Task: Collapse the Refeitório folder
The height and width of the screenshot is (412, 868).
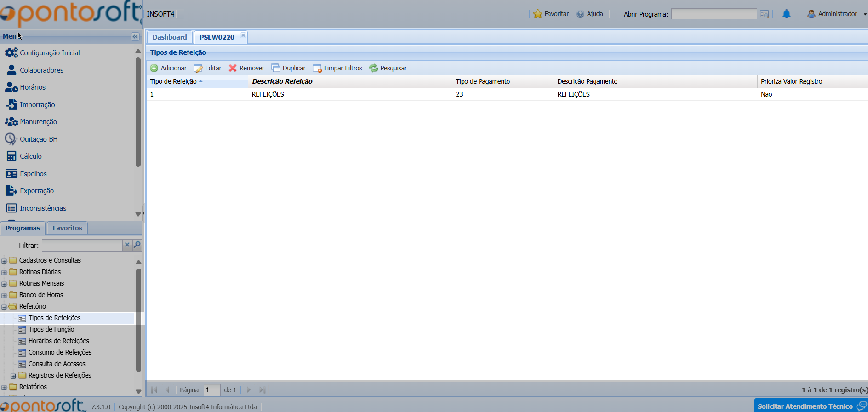Action: click(x=4, y=307)
